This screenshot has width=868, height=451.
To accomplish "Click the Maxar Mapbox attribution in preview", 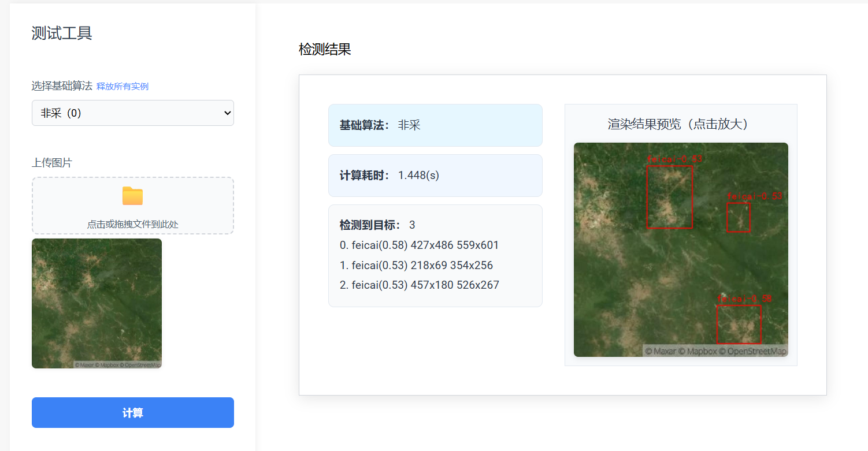I will point(715,351).
